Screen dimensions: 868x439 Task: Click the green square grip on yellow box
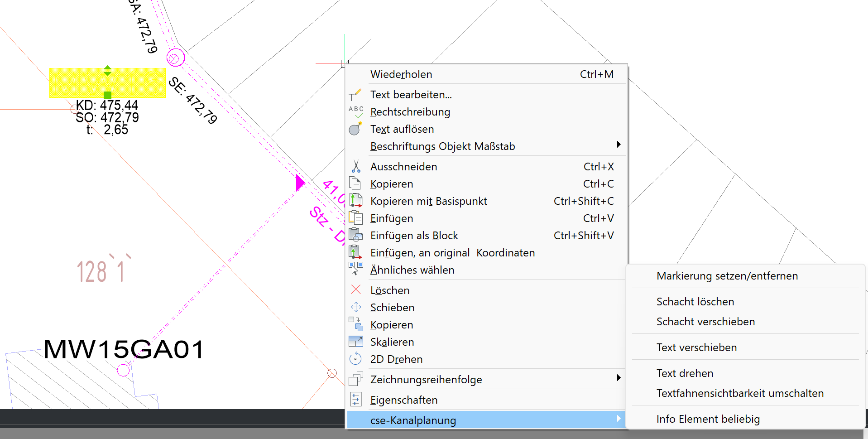[107, 95]
